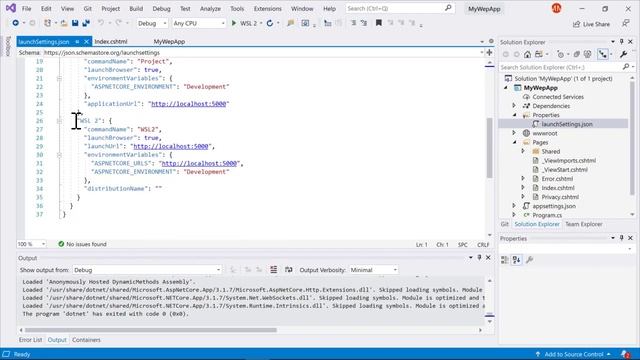640x360 pixels.
Task: Collapse environmentVariables block at line 21
Action: pos(59,78)
